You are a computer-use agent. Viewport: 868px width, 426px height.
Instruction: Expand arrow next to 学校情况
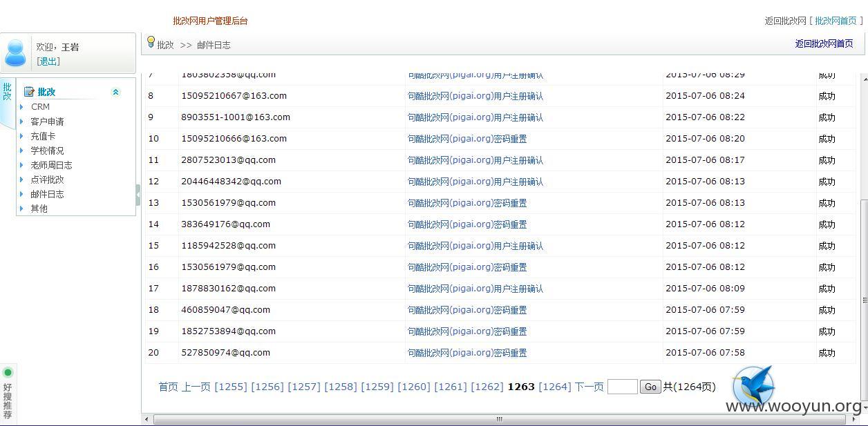22,151
